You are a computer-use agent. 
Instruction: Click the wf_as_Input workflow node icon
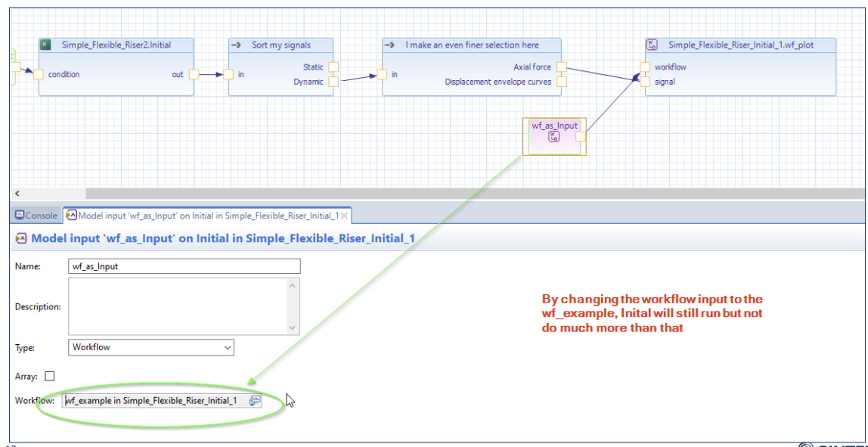click(554, 137)
